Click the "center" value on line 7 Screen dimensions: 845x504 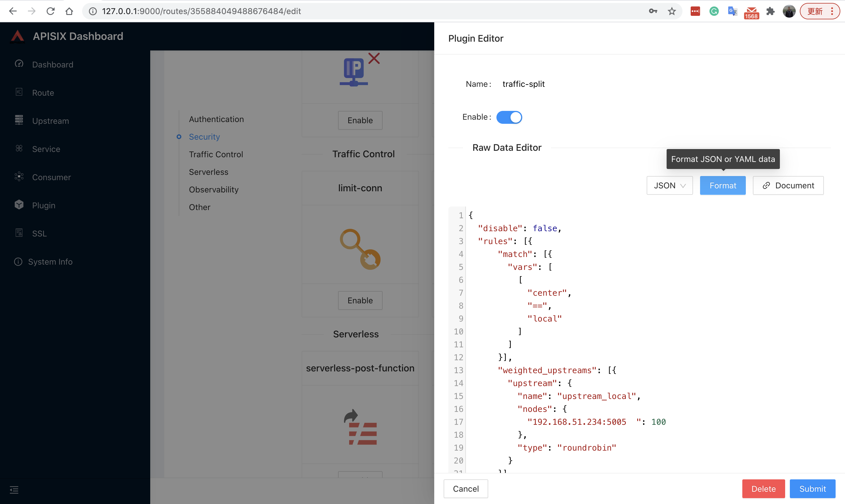pyautogui.click(x=547, y=293)
